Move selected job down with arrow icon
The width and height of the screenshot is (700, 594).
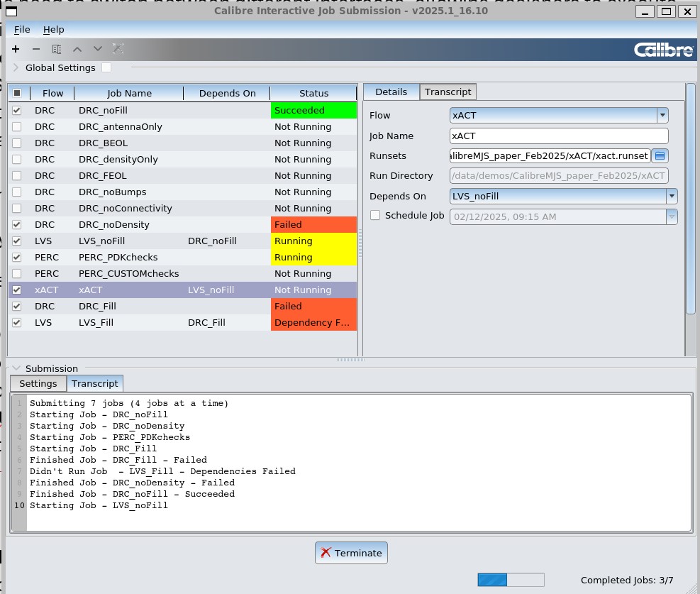(x=98, y=49)
